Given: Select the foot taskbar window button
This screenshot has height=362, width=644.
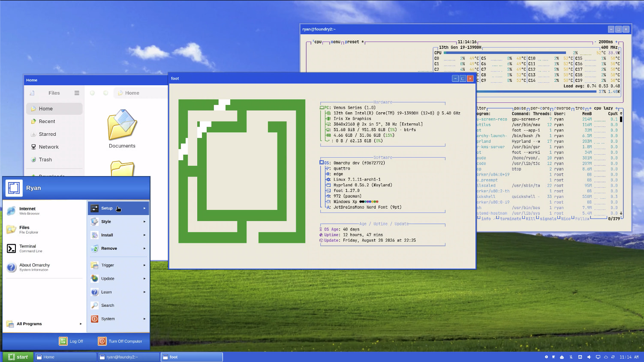Looking at the screenshot, I should pos(192,357).
